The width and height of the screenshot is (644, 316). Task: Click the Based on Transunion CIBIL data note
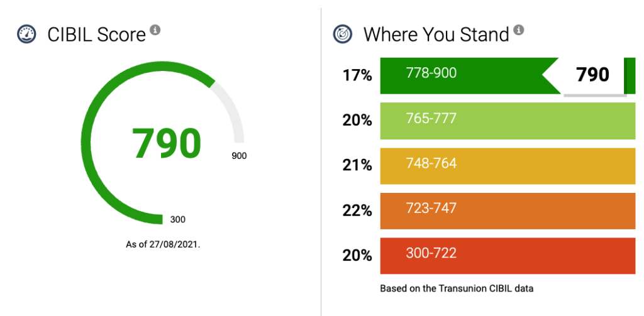click(x=457, y=289)
